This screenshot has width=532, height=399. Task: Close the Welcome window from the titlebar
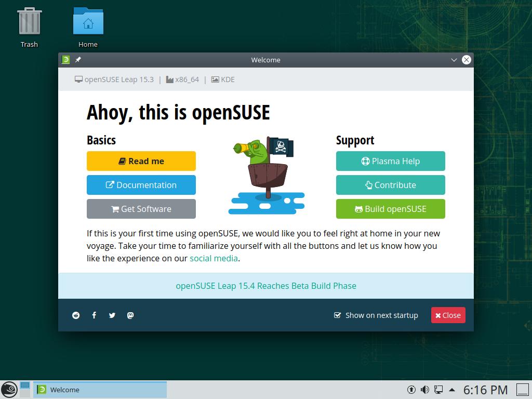coord(467,60)
